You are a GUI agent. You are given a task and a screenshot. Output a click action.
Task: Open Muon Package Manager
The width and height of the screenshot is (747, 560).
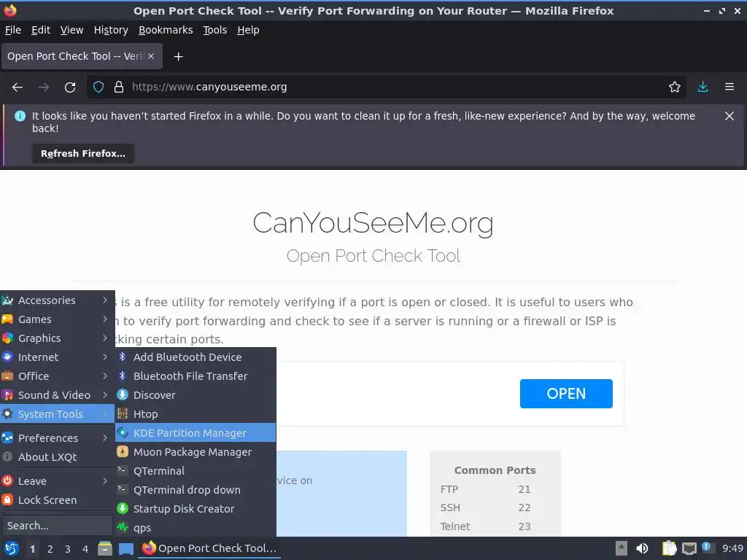pos(196,452)
